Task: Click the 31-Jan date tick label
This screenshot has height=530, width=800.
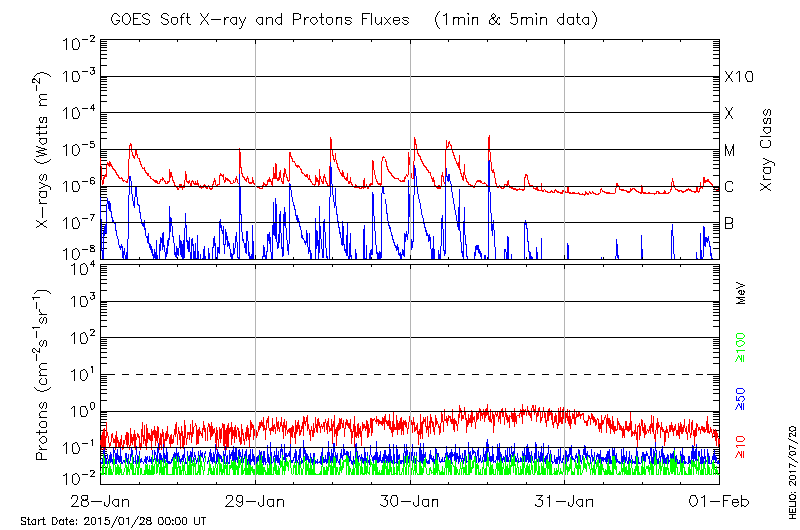Action: 565,500
